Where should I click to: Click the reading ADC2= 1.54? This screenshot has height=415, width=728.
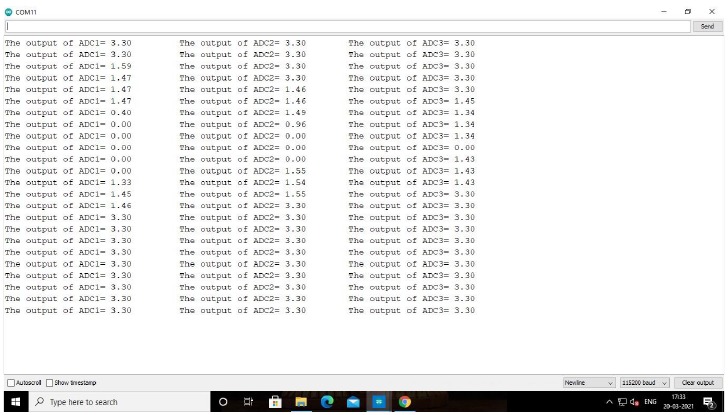280,182
